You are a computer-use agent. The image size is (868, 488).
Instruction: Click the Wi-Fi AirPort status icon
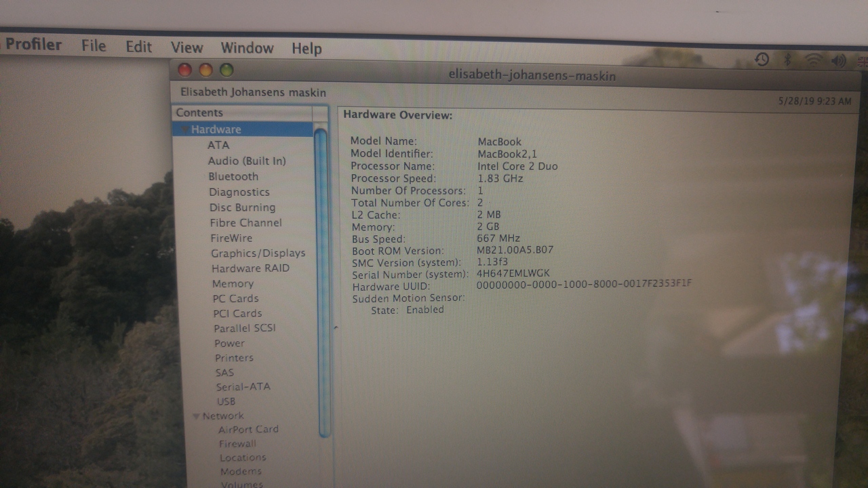(813, 60)
